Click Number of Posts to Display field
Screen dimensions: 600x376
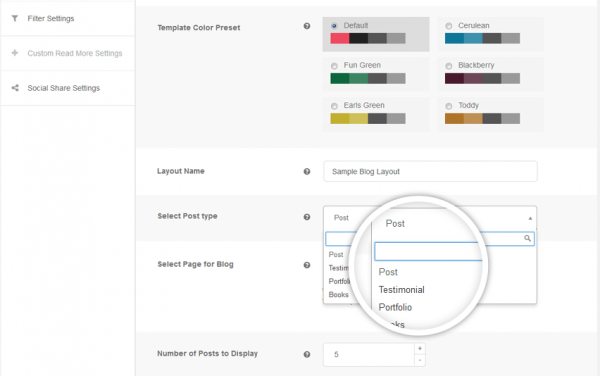(369, 355)
